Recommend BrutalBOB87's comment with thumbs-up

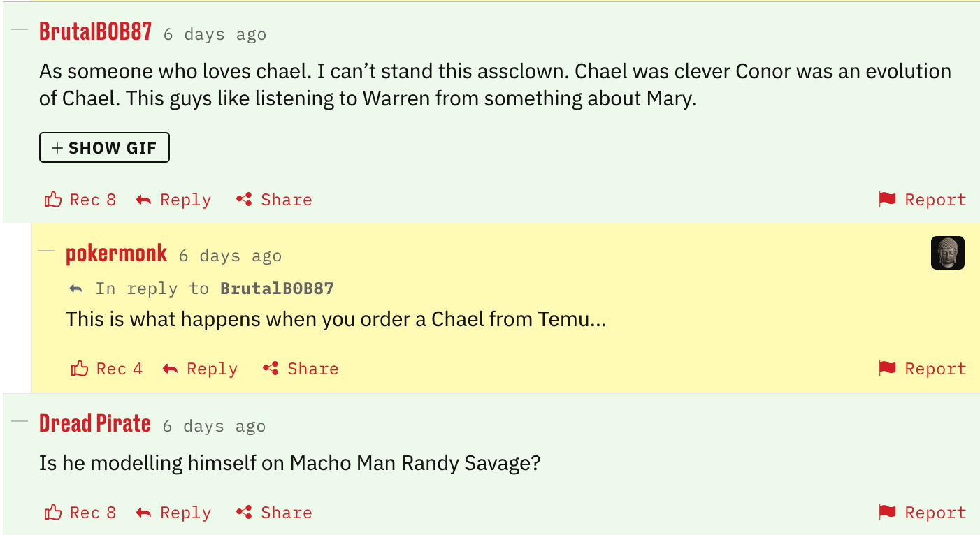point(79,200)
